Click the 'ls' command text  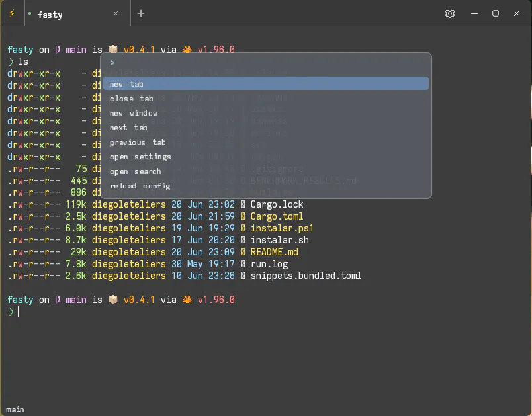(x=22, y=62)
